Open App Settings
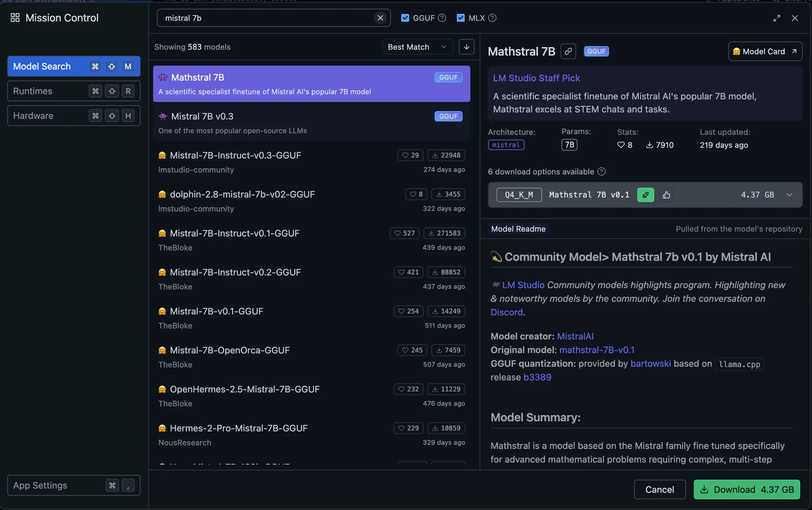The width and height of the screenshot is (812, 510). point(74,485)
